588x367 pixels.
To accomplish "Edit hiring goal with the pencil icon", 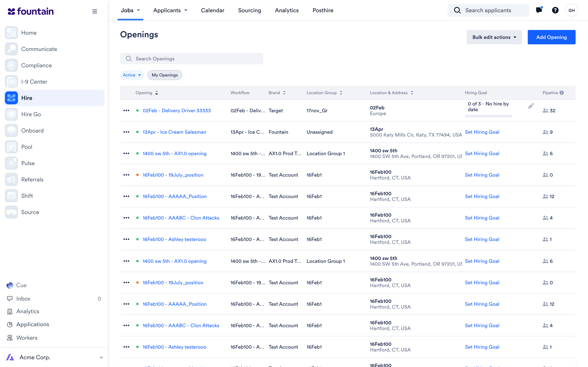I will click(531, 106).
